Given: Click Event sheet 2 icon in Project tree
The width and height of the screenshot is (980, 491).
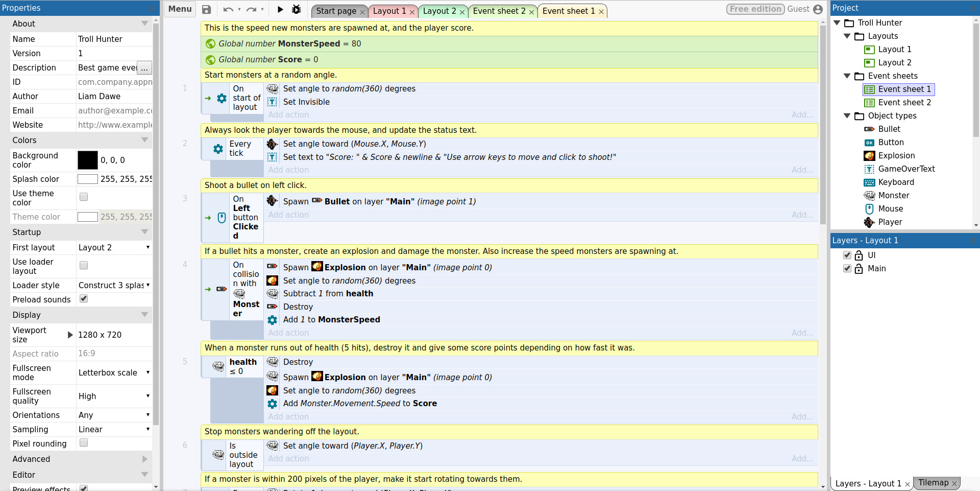Looking at the screenshot, I should click(x=869, y=103).
